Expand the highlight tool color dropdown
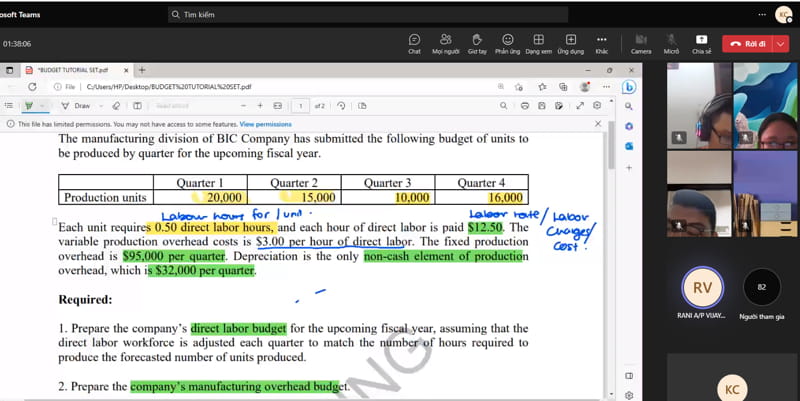 44,105
